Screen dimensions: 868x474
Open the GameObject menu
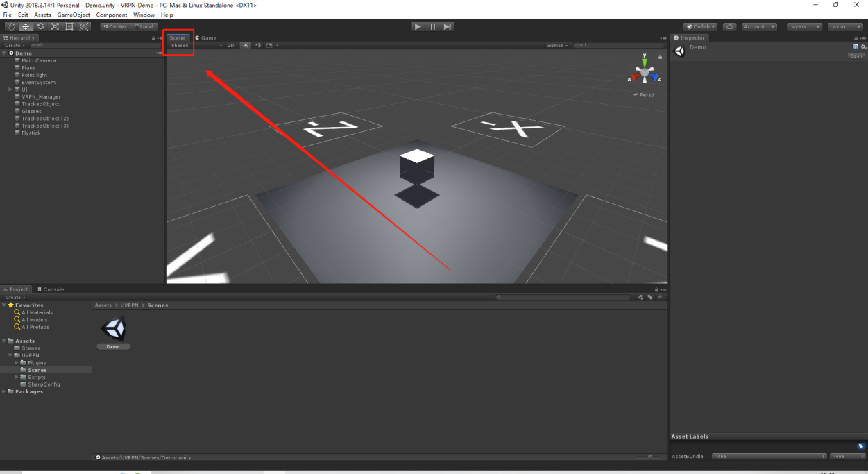[x=74, y=15]
